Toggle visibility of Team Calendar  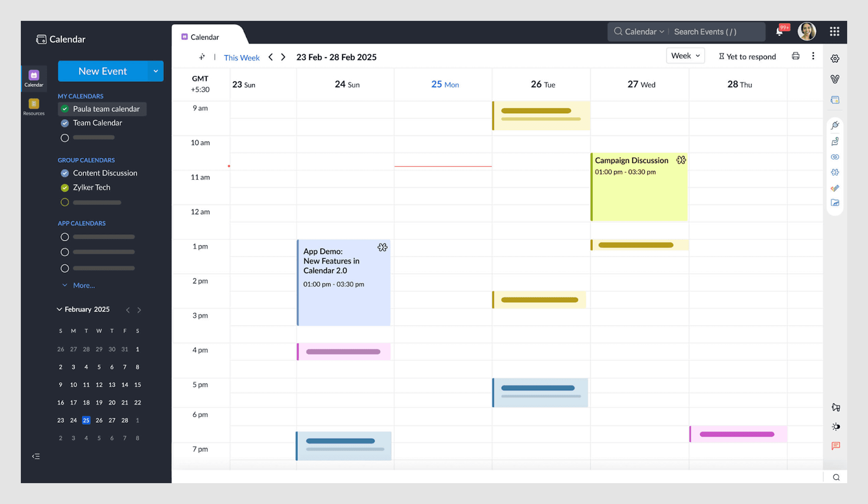(65, 123)
